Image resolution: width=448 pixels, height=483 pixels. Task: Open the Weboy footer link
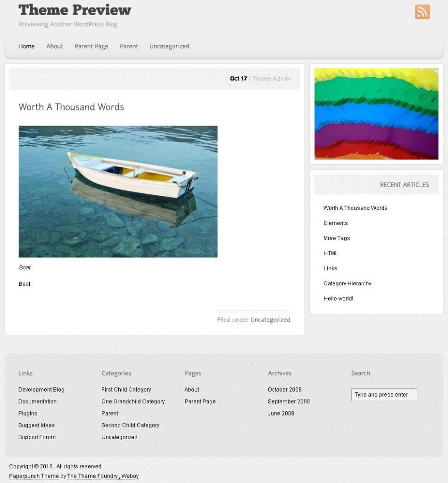(130, 476)
